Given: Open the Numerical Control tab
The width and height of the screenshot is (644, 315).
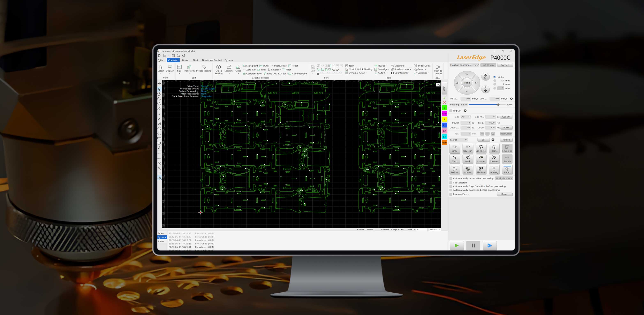Looking at the screenshot, I should coord(212,60).
